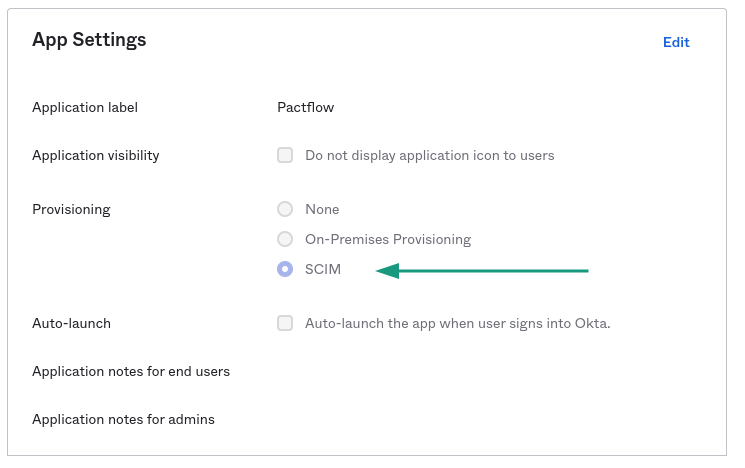Image resolution: width=745 pixels, height=468 pixels.
Task: Click 'Application notes for end users' text
Action: click(131, 371)
